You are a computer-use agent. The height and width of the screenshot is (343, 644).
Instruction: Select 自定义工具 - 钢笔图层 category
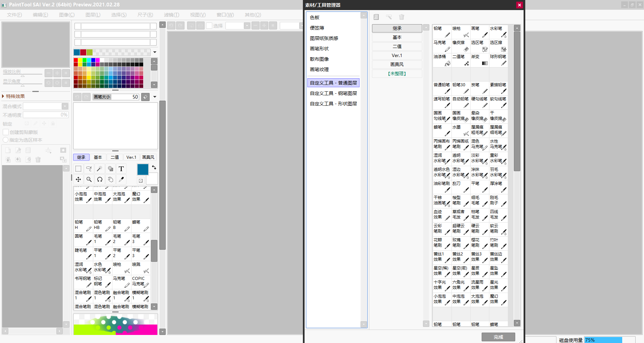tap(333, 93)
